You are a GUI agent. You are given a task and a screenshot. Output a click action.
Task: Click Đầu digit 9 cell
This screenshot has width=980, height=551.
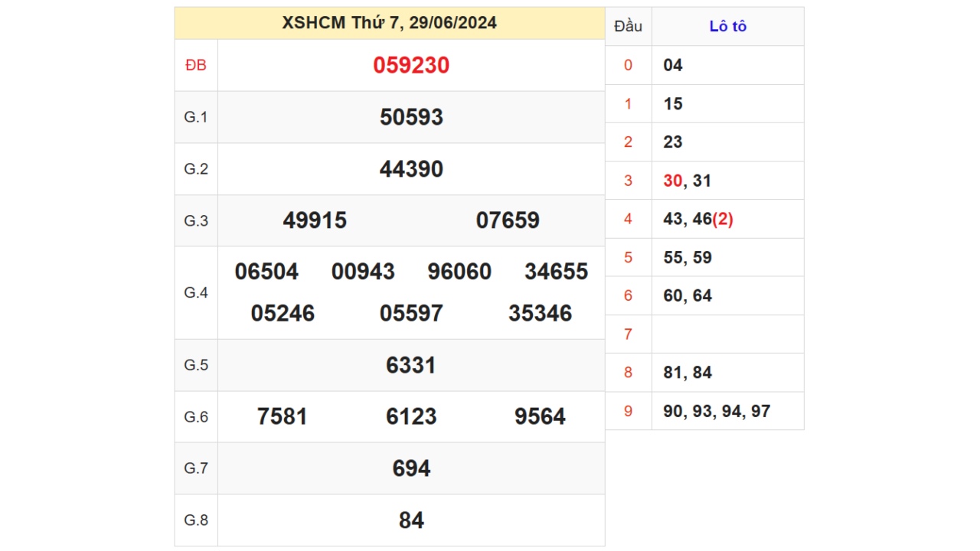[x=628, y=411]
